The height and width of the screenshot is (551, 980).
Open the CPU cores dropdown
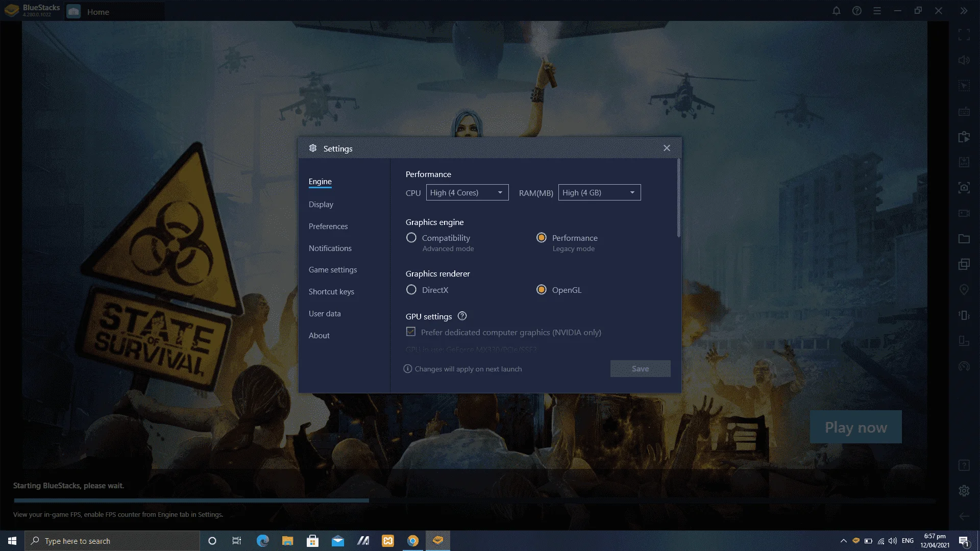point(468,192)
